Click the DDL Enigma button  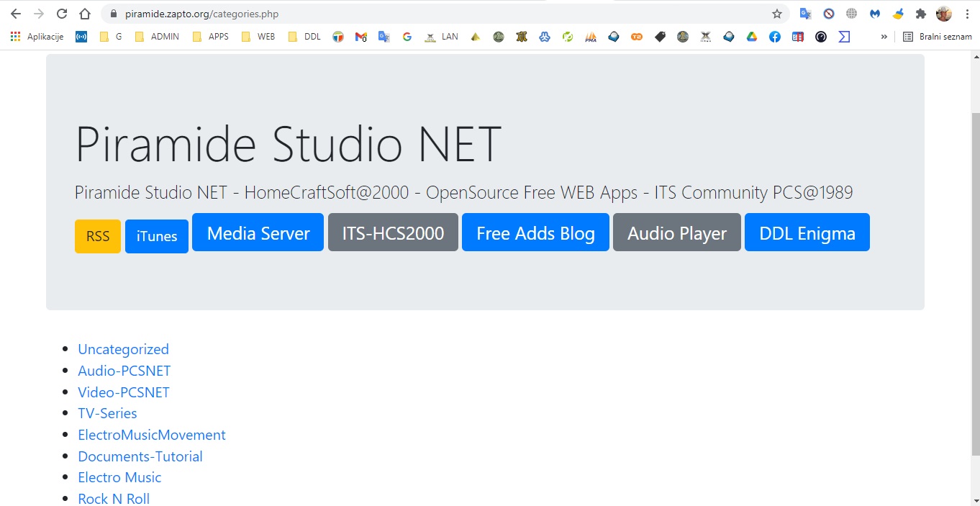807,232
